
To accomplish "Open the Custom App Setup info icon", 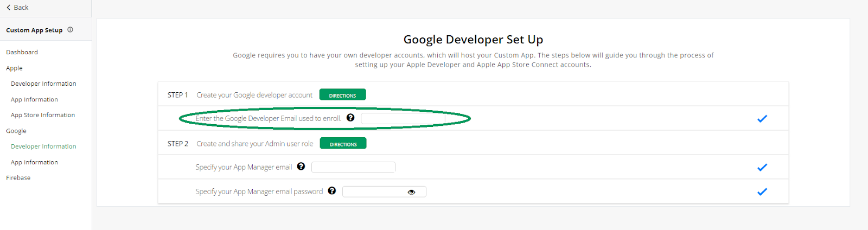I will [x=70, y=30].
